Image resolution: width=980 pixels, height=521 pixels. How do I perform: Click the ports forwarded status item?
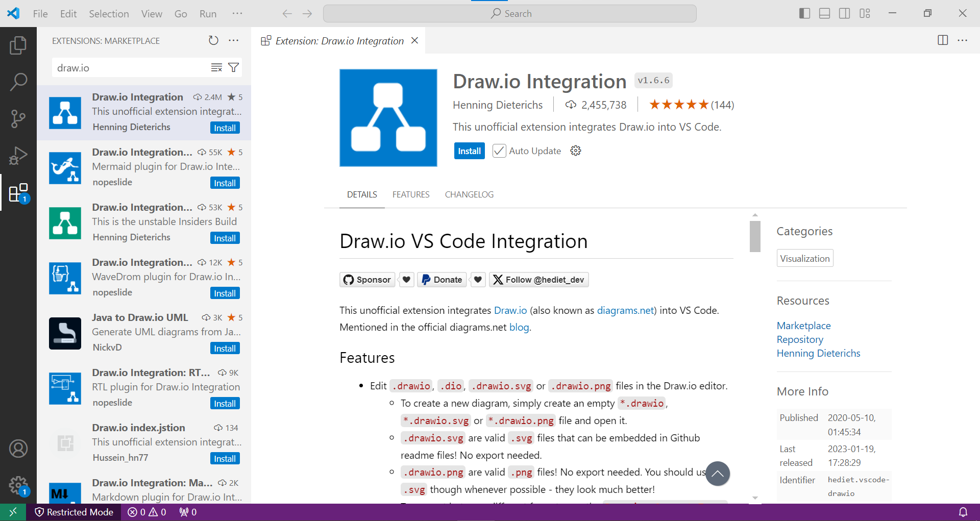188,512
